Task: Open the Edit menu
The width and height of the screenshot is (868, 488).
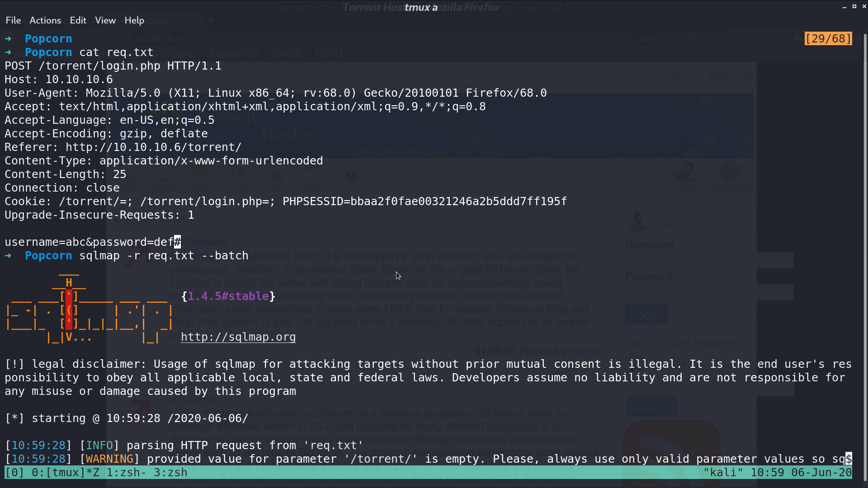Action: tap(78, 20)
